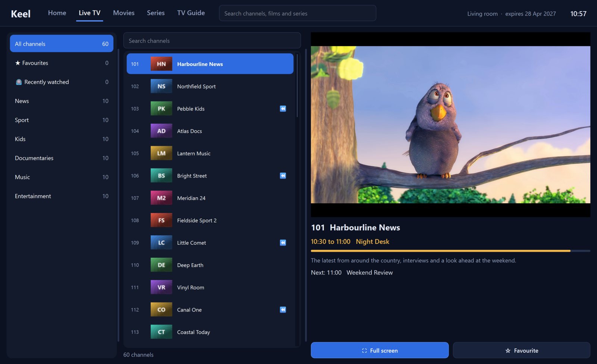Add Harbourline News to favourites
This screenshot has height=364, width=597.
[522, 350]
